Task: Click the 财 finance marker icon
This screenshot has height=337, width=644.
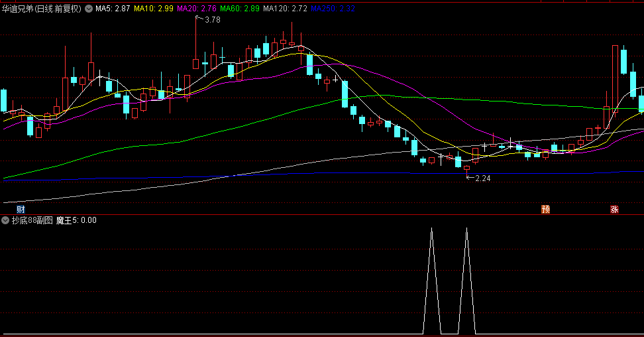Action: click(x=21, y=210)
